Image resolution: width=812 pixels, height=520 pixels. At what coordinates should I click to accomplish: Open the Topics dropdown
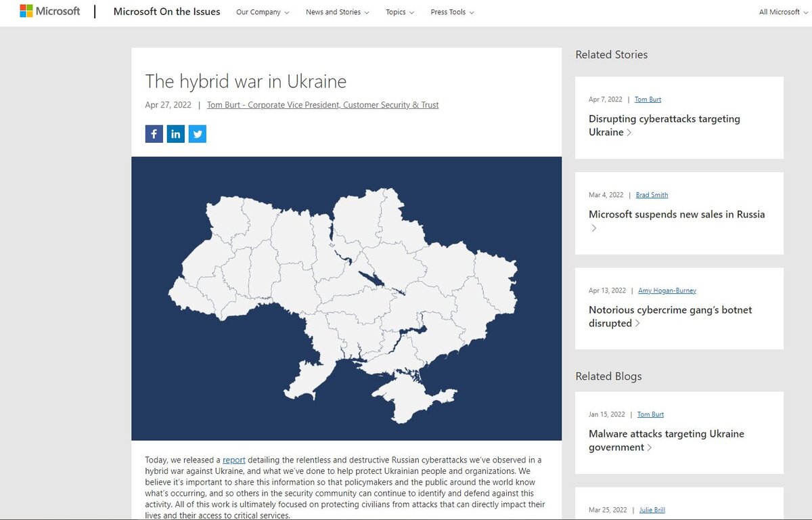point(400,12)
